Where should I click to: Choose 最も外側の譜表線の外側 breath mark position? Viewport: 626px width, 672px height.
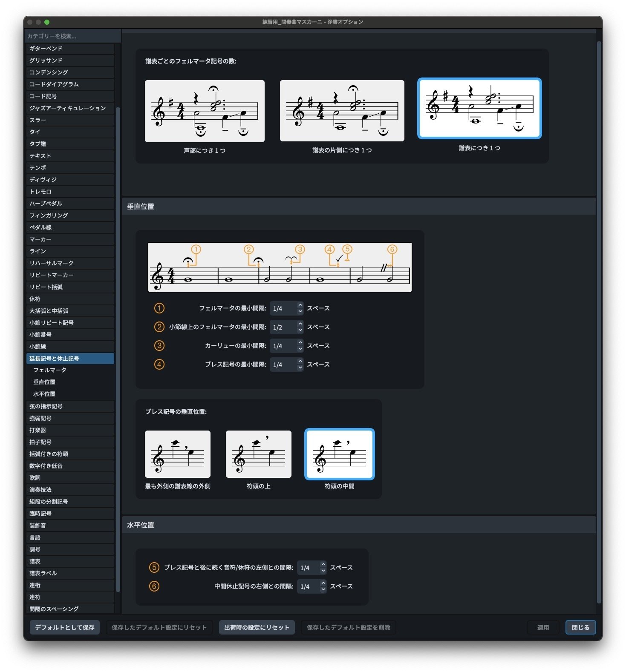point(178,454)
